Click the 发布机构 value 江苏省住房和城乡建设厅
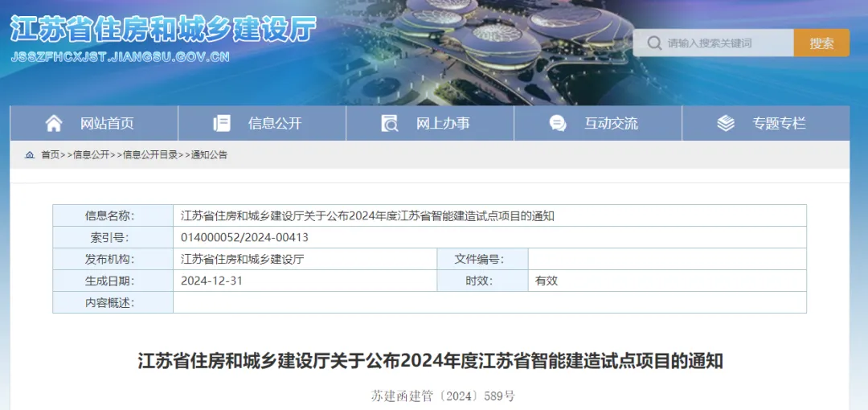This screenshot has height=410, width=868. coord(242,260)
